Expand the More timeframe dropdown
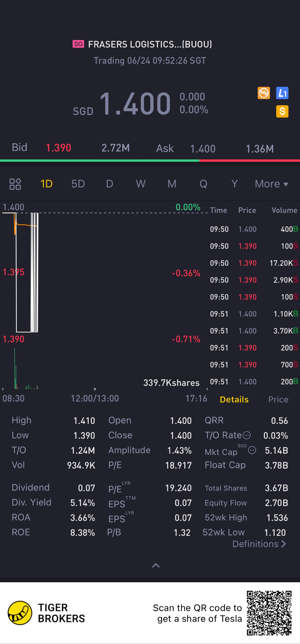300x644 pixels. point(271,184)
